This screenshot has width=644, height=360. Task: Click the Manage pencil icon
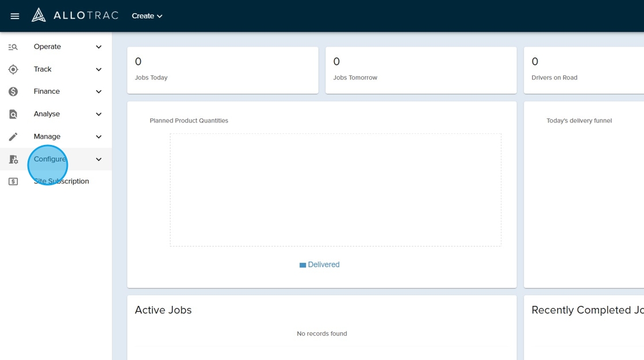(13, 137)
